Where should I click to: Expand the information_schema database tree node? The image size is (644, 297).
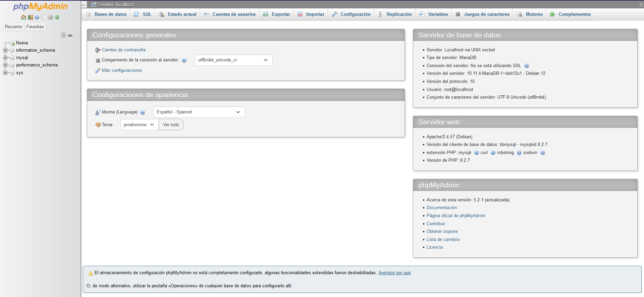5,50
